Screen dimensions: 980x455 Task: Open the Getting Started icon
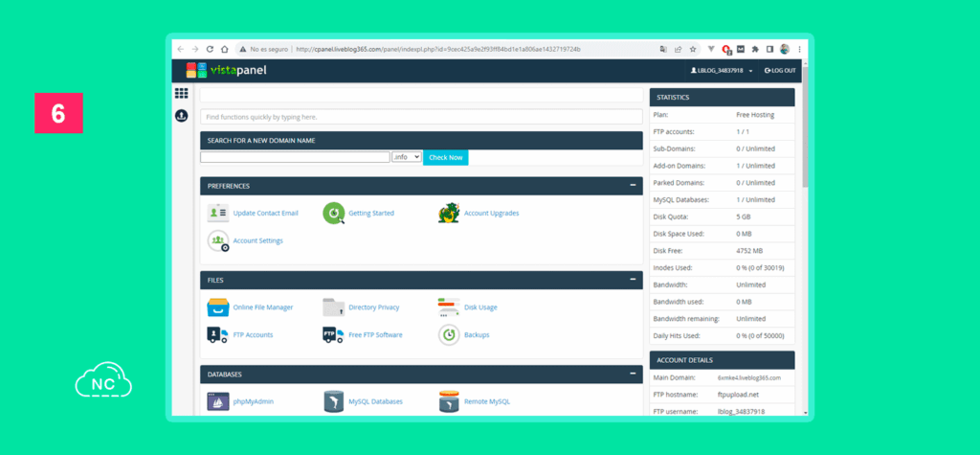334,213
